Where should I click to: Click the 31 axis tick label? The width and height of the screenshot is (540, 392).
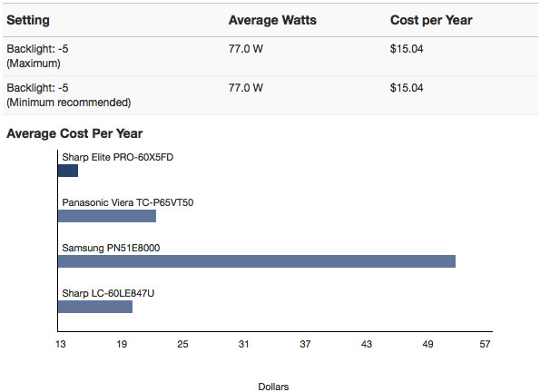[x=243, y=344]
